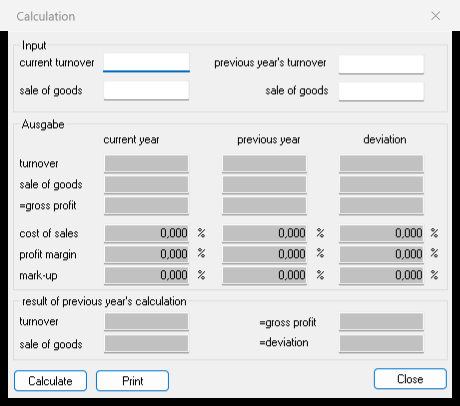Image resolution: width=460 pixels, height=406 pixels.
Task: Select the Ausgabe current year sale of goods field
Action: click(x=146, y=184)
